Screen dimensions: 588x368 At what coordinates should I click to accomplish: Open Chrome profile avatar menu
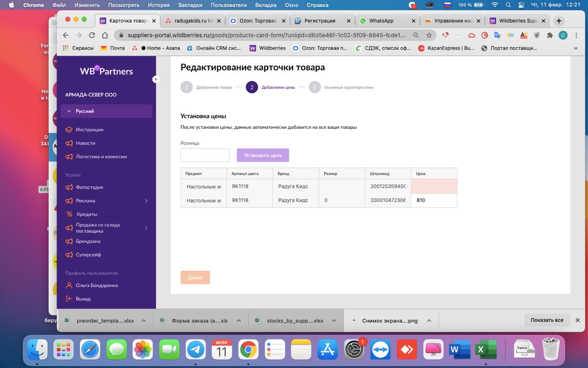pos(563,35)
